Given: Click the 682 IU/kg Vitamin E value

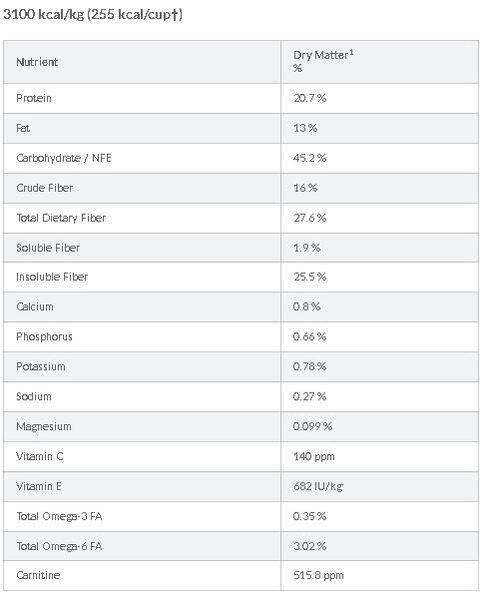Looking at the screenshot, I should pyautogui.click(x=318, y=486).
